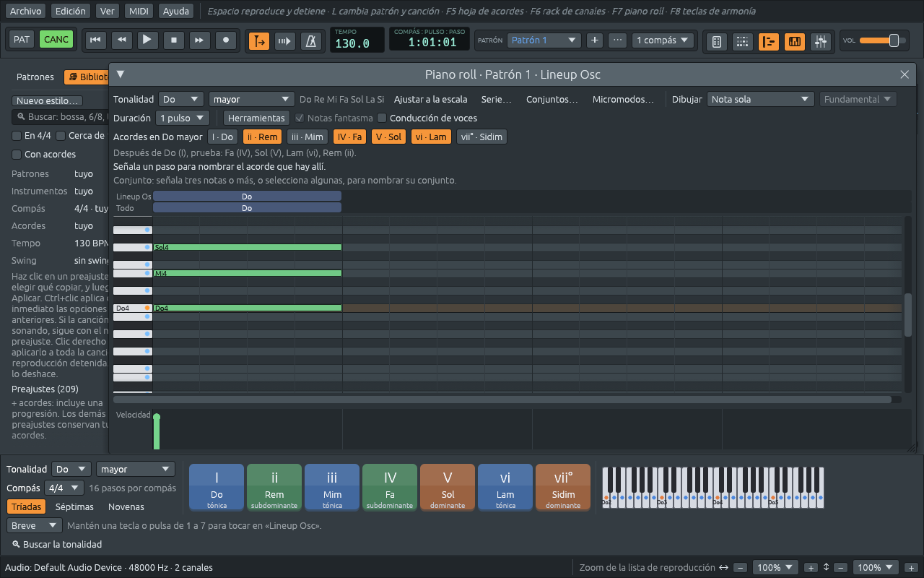The image size is (924, 578).
Task: Decrease vertical playlist zoom with minus
Action: [x=841, y=568]
